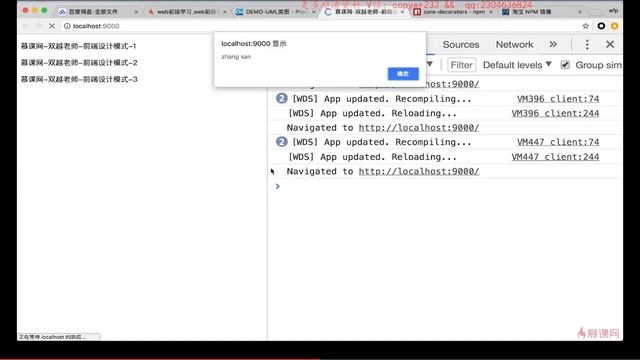This screenshot has width=640, height=360.
Task: Bookmark this page with the star icon
Action: coord(585,26)
